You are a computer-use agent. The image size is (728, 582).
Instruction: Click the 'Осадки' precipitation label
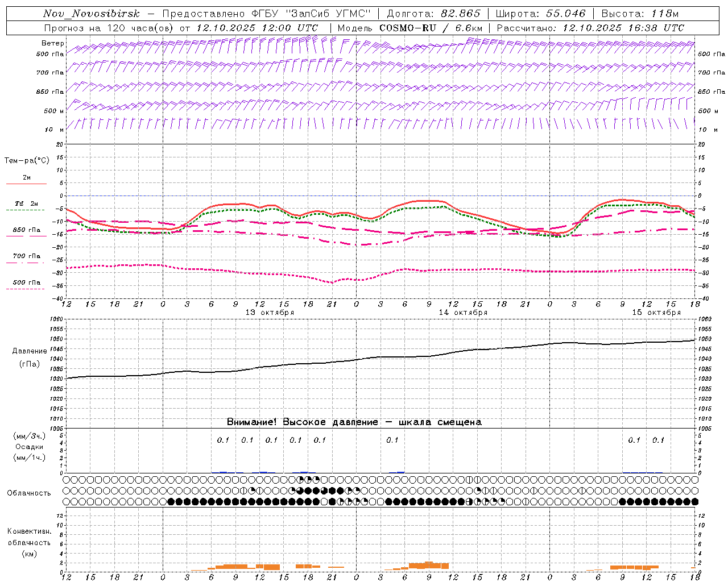click(30, 447)
